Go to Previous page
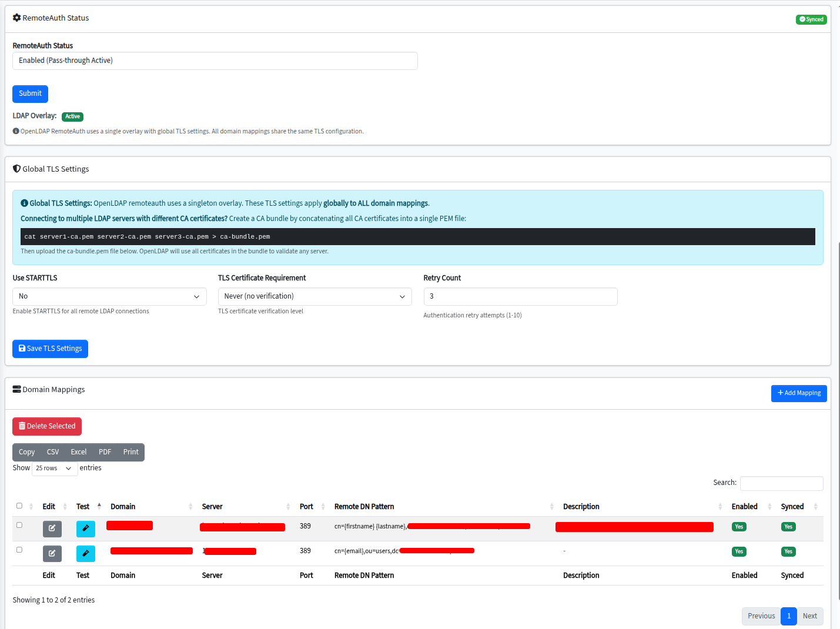 point(761,616)
